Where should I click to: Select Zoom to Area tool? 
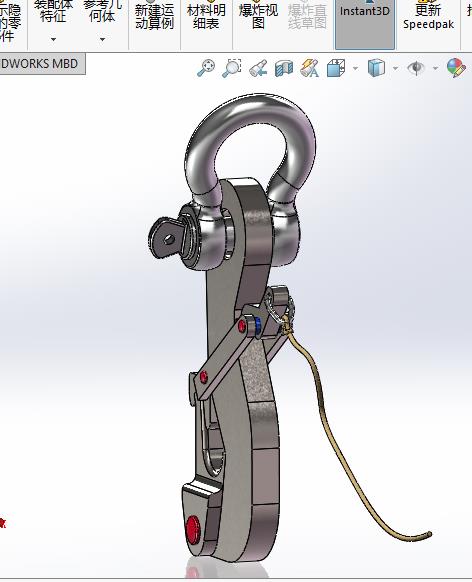pos(232,68)
